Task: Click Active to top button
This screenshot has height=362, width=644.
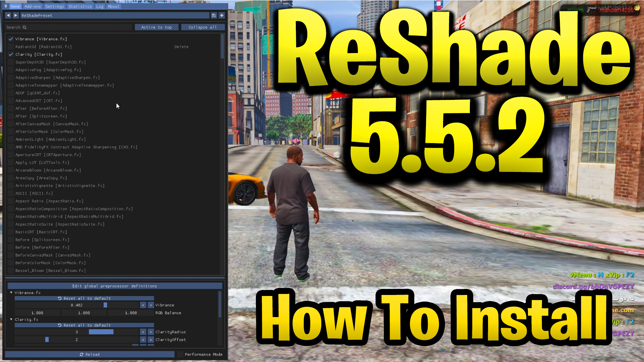Action: click(x=157, y=27)
